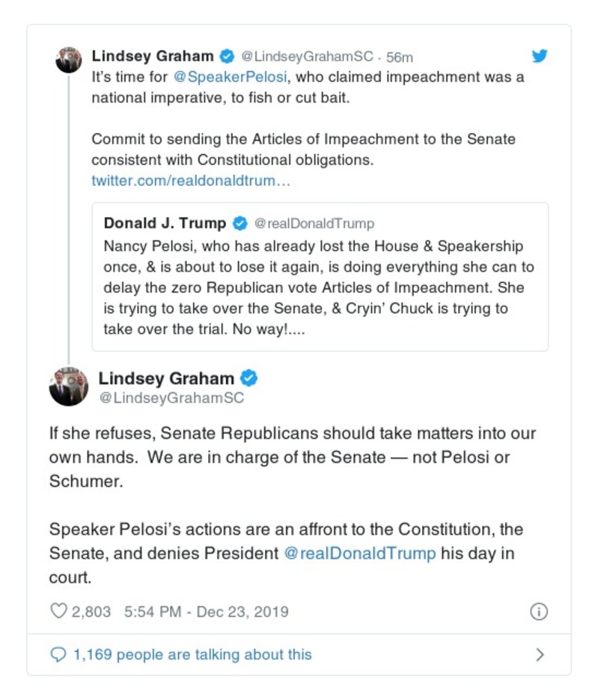Open the twitter.com/realdonaldtrum… link
This screenshot has height=700, width=598.
191,180
